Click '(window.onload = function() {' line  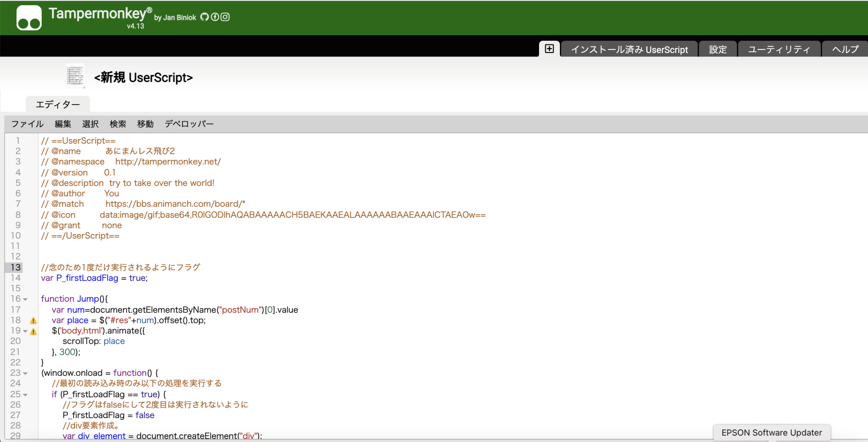pos(100,373)
